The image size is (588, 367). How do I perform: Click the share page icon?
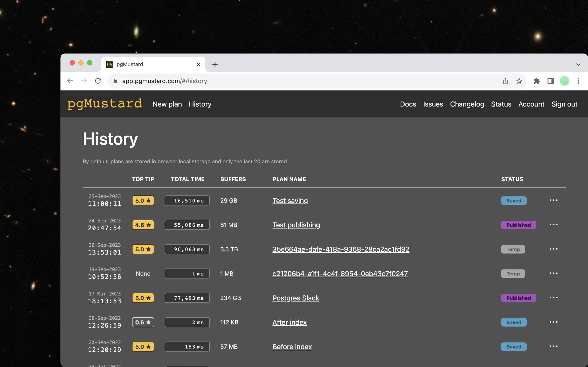(505, 81)
